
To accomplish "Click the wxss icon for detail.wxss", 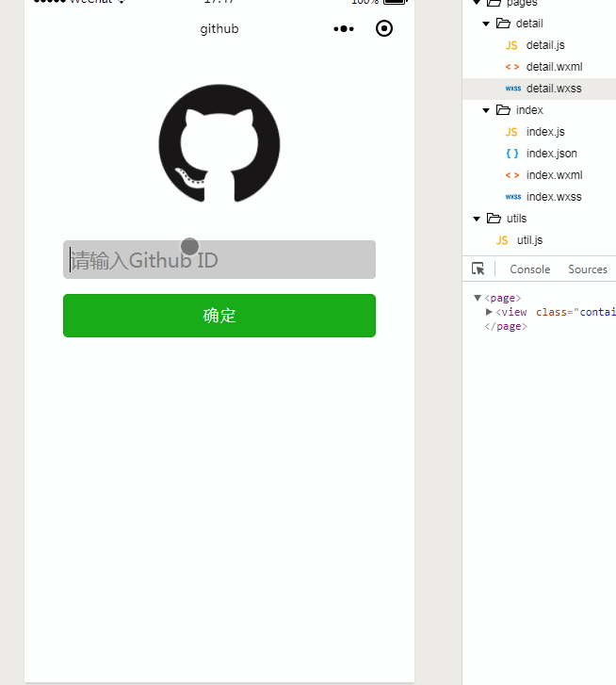I will [x=513, y=89].
